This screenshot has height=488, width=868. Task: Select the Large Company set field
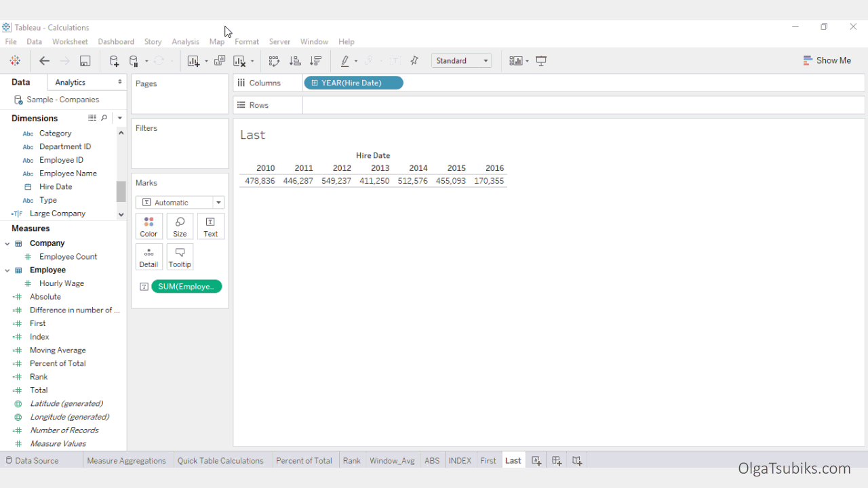[x=58, y=213]
